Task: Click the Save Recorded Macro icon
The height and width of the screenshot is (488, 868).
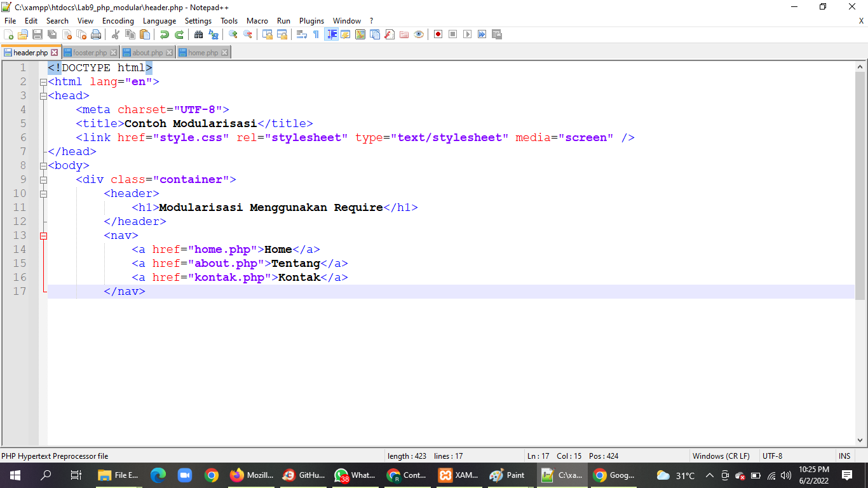Action: click(497, 34)
